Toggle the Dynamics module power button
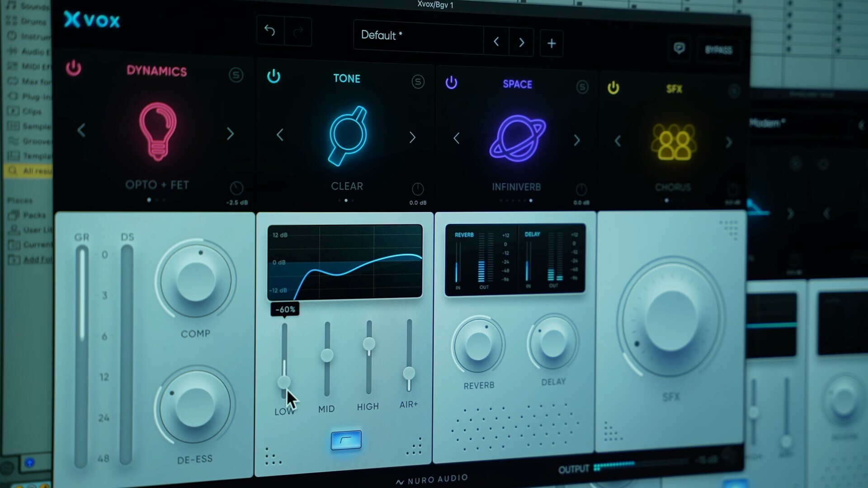868x488 pixels. pyautogui.click(x=73, y=68)
